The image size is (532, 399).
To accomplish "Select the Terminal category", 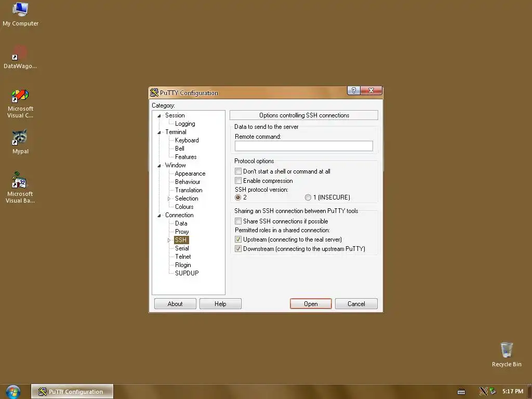I will coord(176,132).
